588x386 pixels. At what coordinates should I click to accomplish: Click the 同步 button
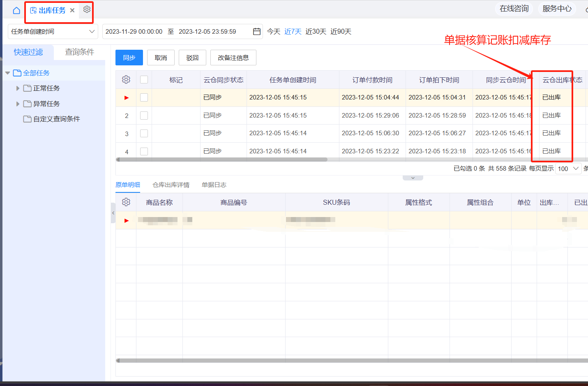[129, 58]
